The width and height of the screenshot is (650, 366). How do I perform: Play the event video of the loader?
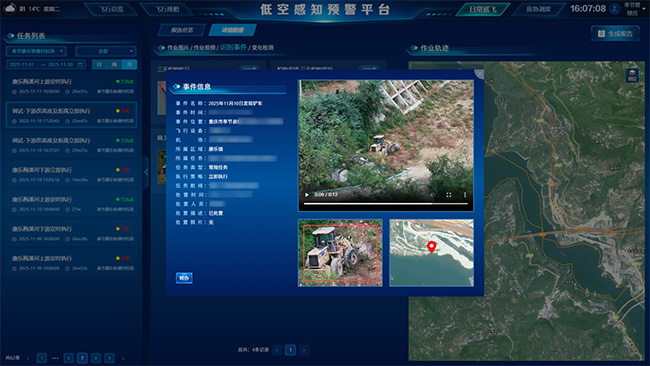point(307,195)
